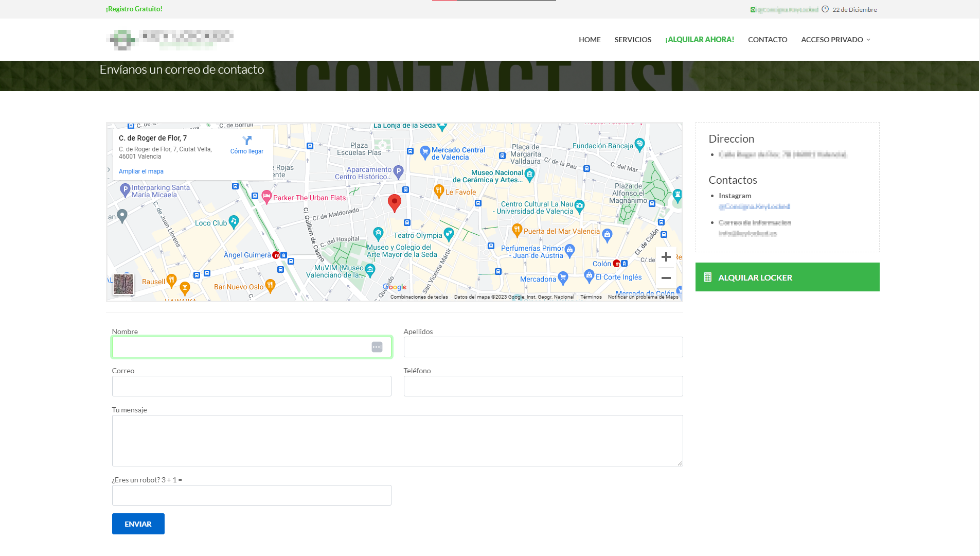The width and height of the screenshot is (980, 556).
Task: Click the ¡Registro Gratuito! link
Action: click(134, 9)
